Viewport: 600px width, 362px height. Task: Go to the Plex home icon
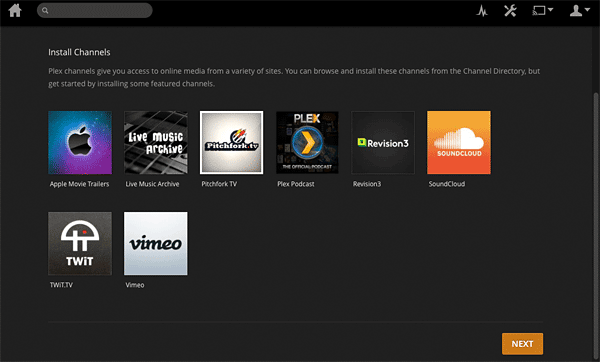tap(15, 10)
